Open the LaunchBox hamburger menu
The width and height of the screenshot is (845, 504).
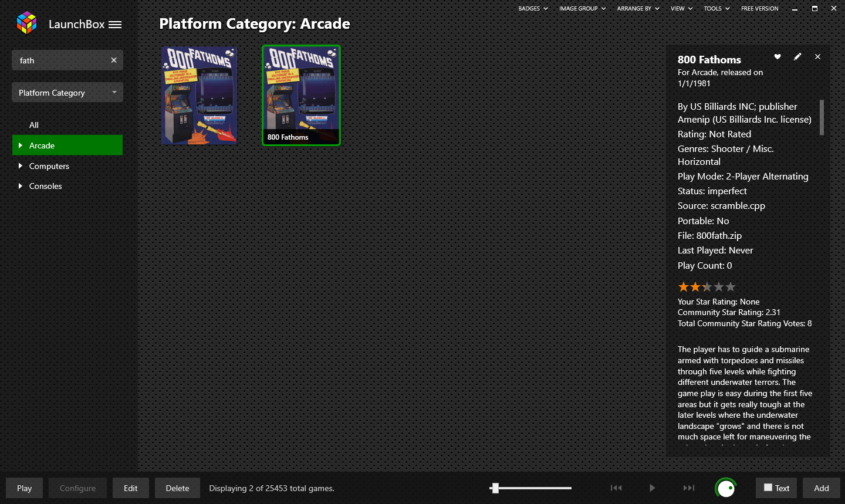tap(115, 25)
